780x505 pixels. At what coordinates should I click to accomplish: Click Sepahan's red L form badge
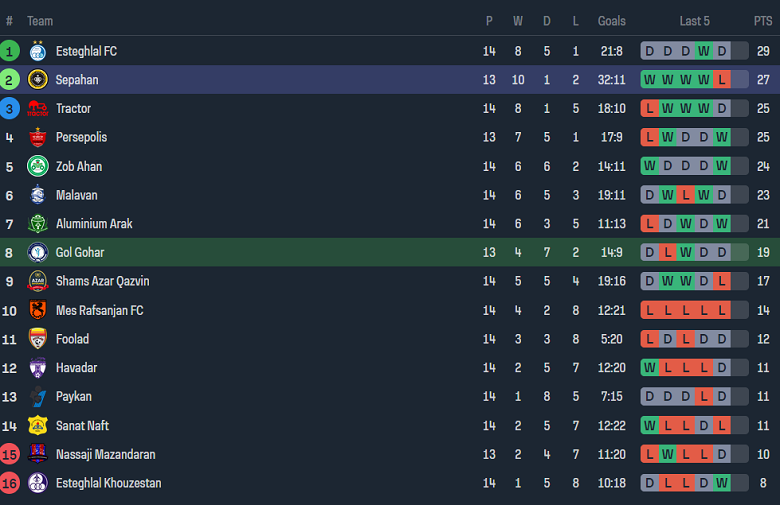point(722,80)
